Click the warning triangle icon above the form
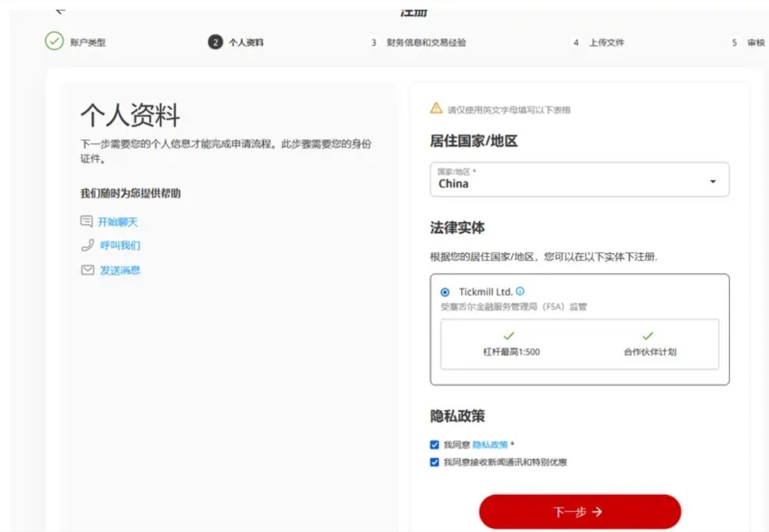 pos(436,108)
